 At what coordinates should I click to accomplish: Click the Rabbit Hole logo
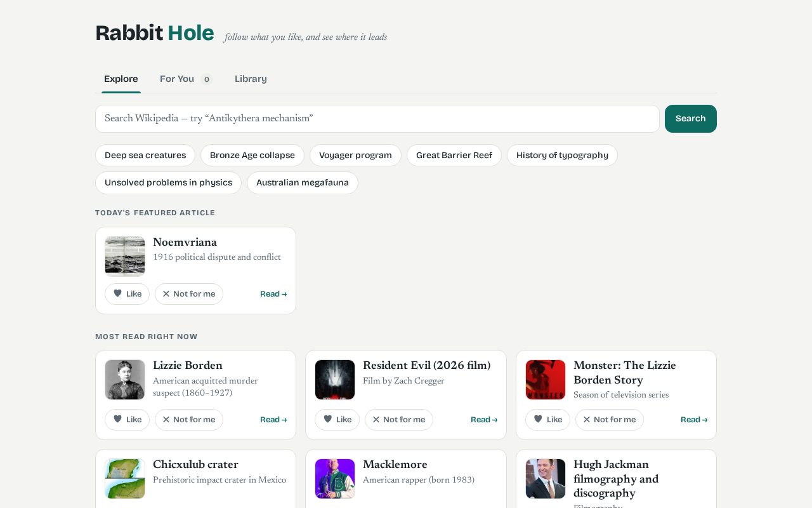click(155, 33)
